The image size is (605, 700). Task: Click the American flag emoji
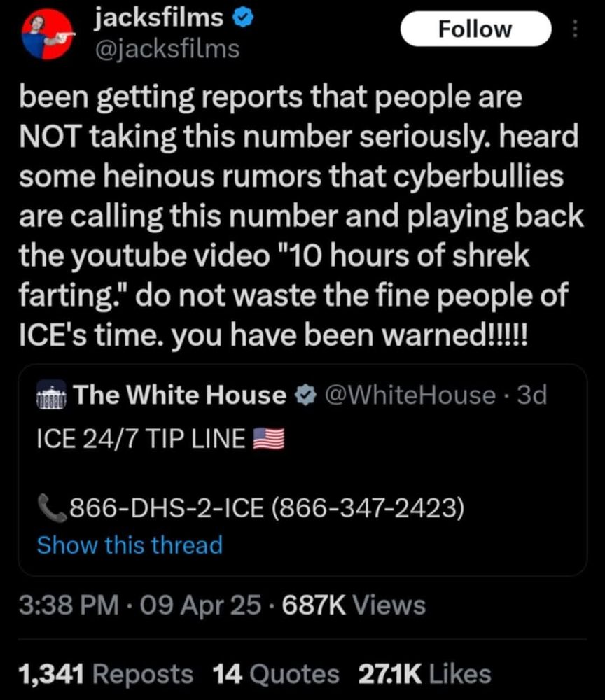pyautogui.click(x=269, y=438)
